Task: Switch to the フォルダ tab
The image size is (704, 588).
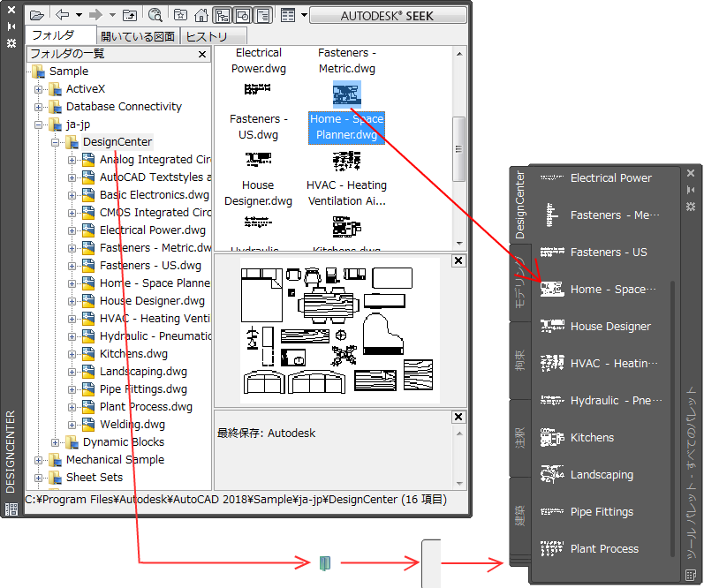Action: [60, 35]
